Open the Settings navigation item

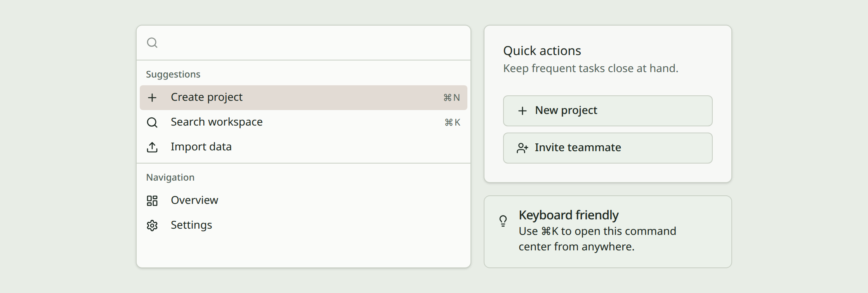tap(304, 226)
